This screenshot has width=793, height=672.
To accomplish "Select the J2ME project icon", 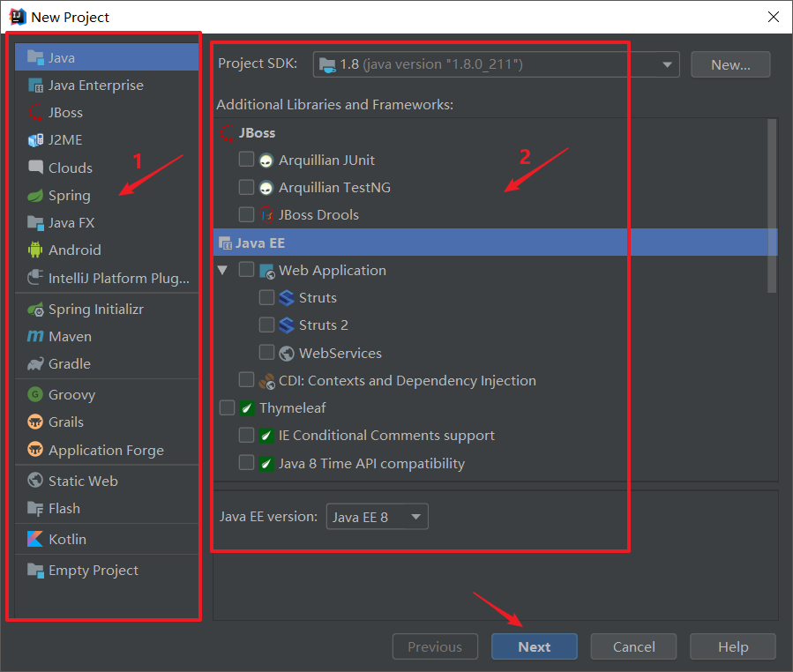I will tap(35, 140).
